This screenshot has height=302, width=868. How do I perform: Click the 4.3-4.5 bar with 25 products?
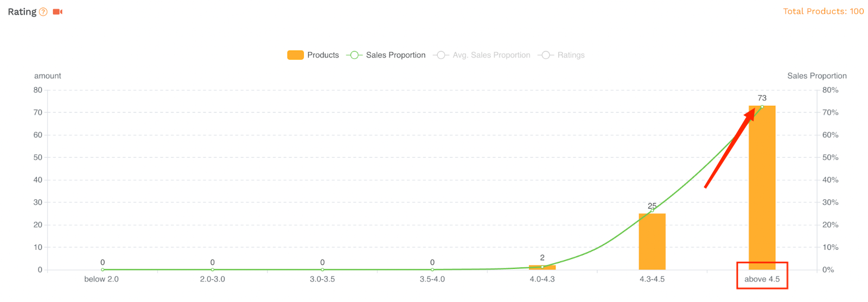652,241
